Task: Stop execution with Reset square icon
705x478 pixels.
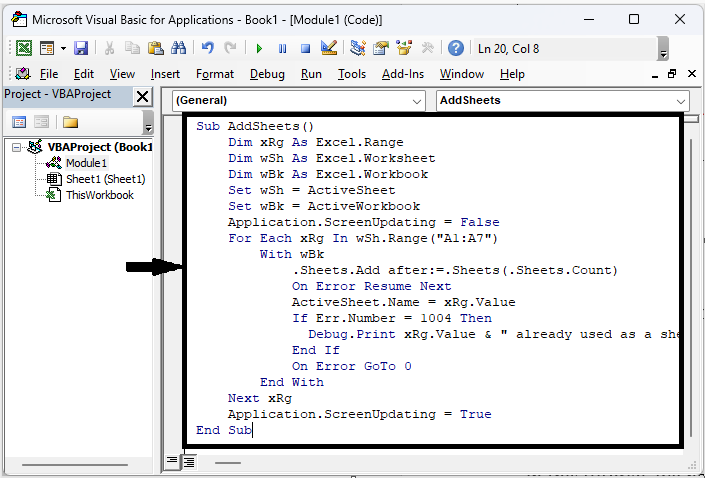Action: 305,49
